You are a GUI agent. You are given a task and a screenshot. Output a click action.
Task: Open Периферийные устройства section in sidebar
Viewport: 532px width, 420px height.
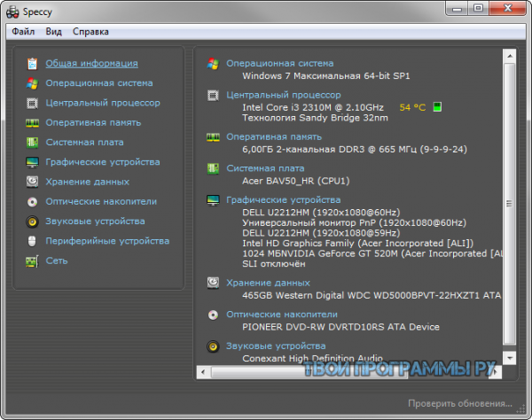[x=107, y=241]
